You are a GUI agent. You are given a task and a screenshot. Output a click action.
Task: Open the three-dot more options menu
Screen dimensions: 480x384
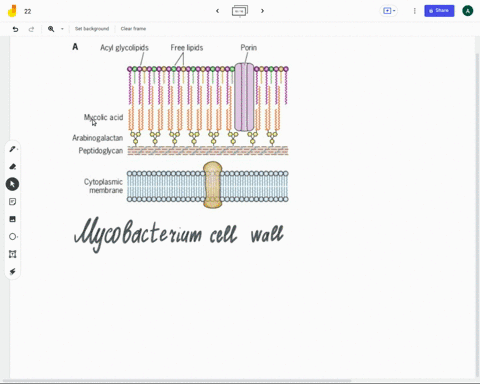(415, 11)
